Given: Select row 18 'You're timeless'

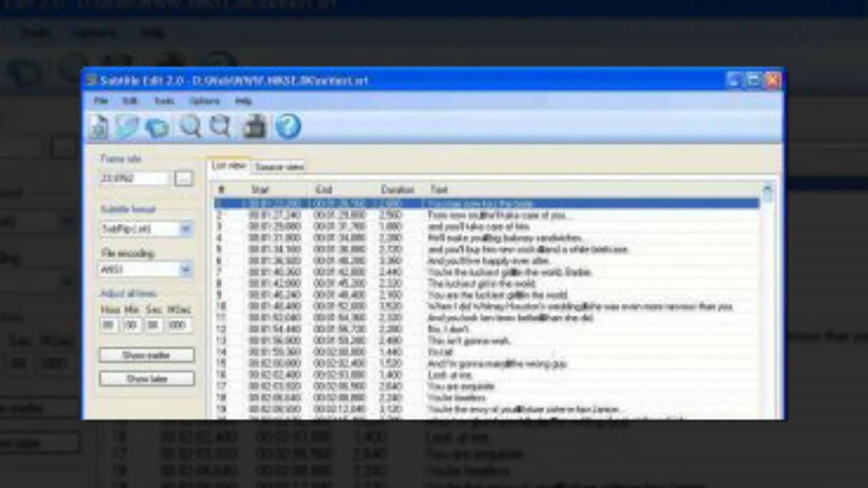Looking at the screenshot, I should coord(486,398).
